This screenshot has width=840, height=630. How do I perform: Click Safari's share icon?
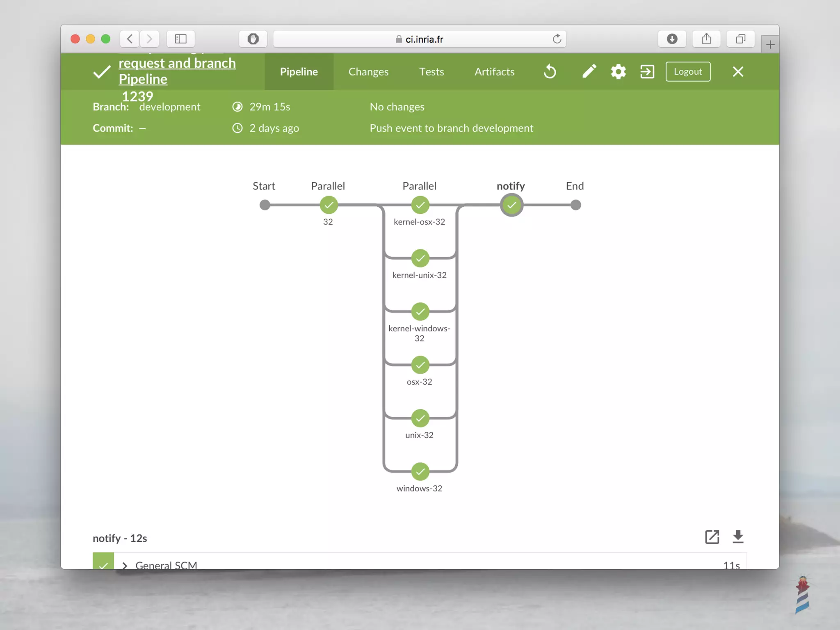tap(706, 39)
